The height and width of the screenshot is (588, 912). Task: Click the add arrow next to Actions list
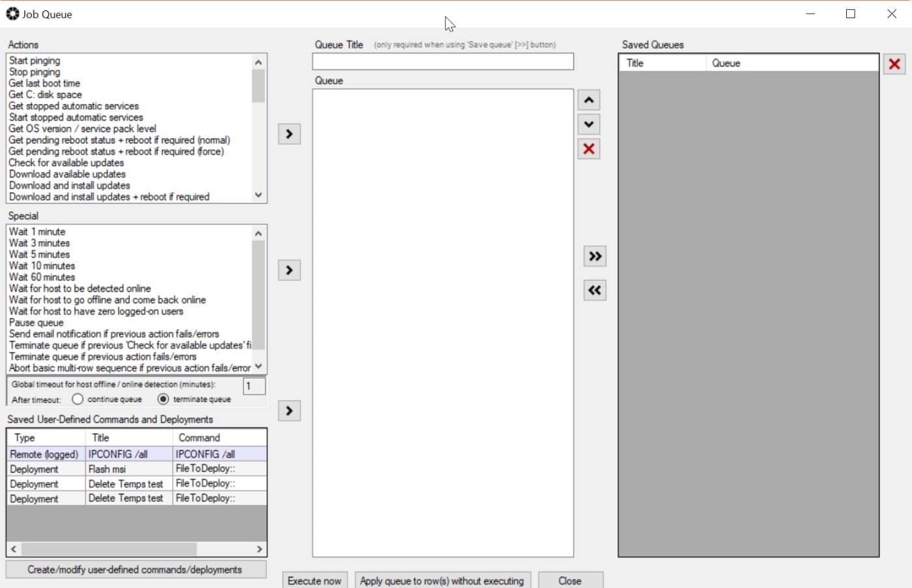click(x=289, y=134)
